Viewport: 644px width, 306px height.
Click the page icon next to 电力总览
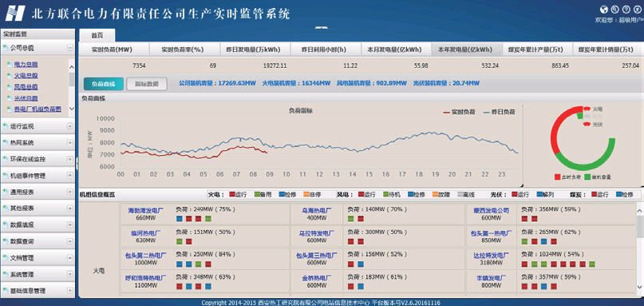tap(10, 64)
